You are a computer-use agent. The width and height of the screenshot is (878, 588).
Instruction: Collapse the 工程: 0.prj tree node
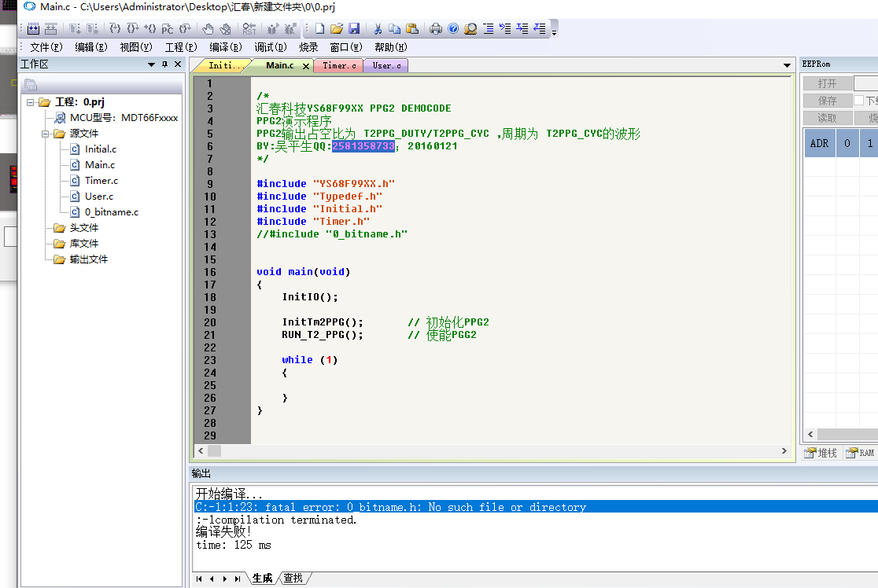point(30,102)
